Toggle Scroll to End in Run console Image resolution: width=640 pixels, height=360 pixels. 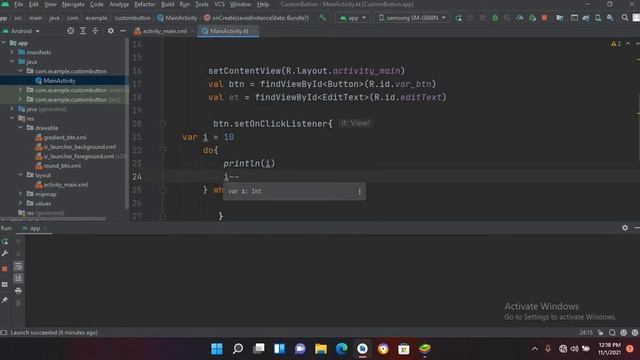coord(18,278)
